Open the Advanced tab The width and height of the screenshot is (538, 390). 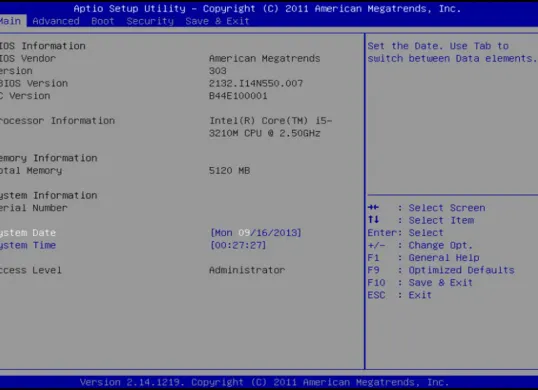click(56, 21)
